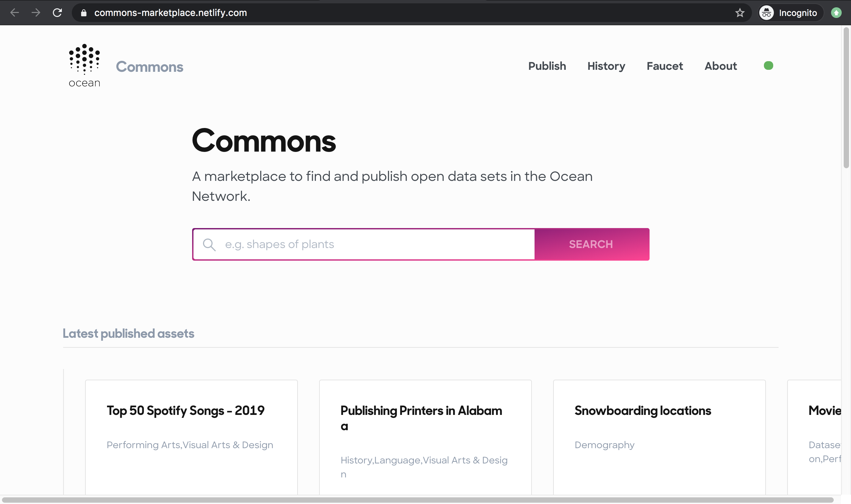Focus the 'shapes of plants' search input
The image size is (851, 504).
pyautogui.click(x=374, y=245)
